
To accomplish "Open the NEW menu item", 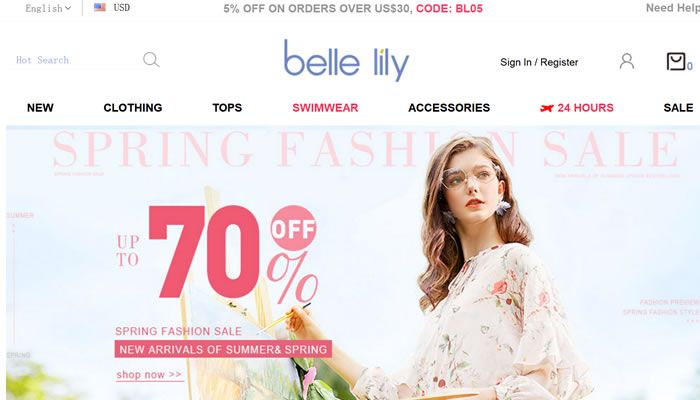I will point(40,108).
